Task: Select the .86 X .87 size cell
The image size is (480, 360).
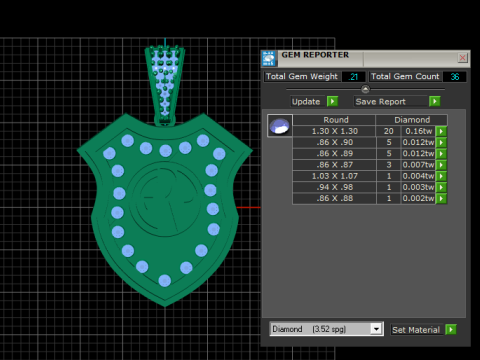Action: pos(334,165)
